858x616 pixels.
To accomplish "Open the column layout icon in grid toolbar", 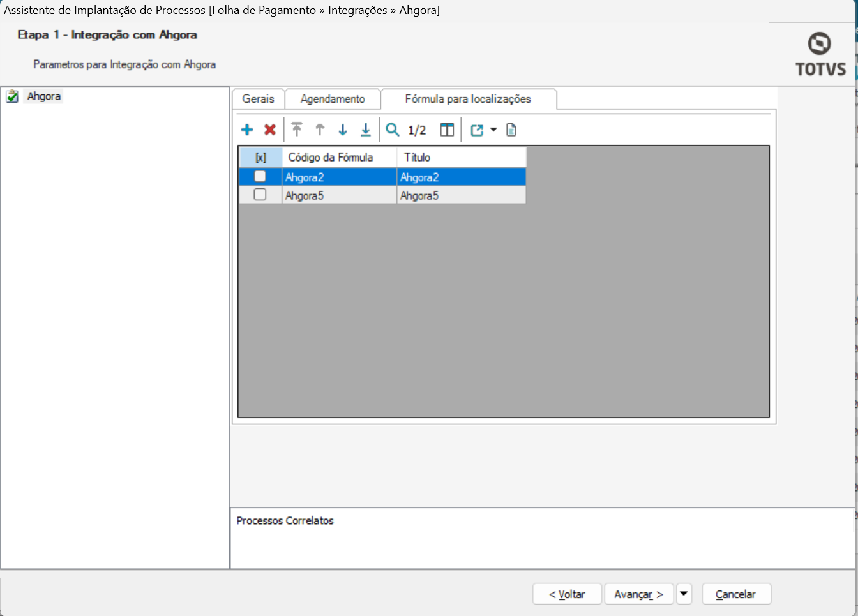I will (x=447, y=130).
